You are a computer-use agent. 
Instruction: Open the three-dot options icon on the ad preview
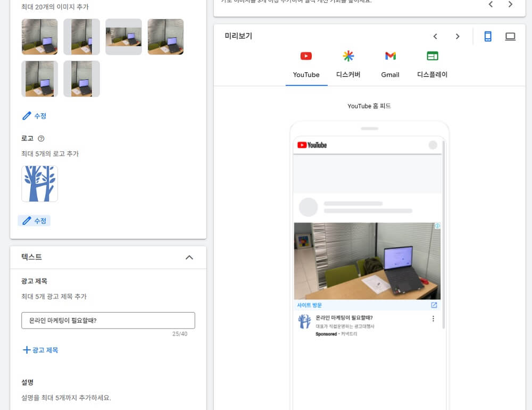tap(433, 317)
